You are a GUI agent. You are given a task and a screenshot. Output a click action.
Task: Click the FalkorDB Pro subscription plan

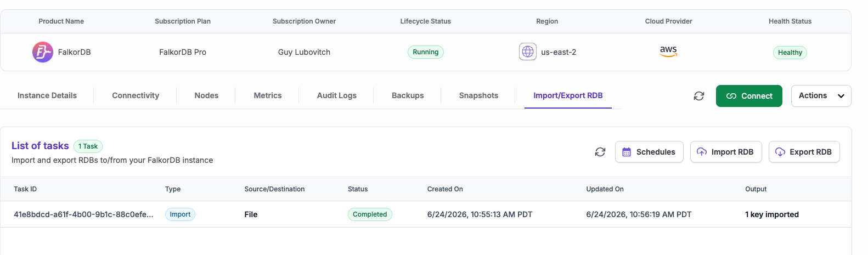[183, 52]
